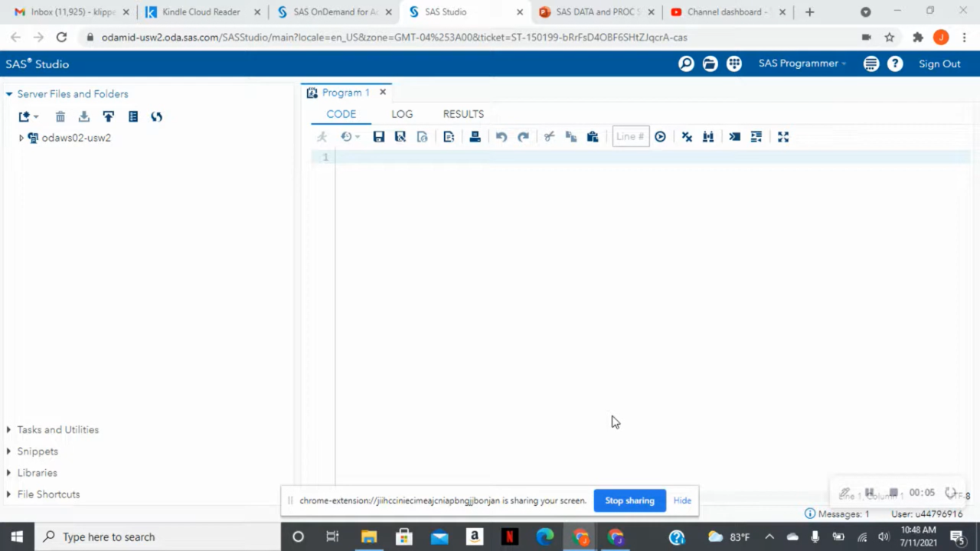Viewport: 980px width, 551px height.
Task: Expand the odaws02-usw2 server node
Action: click(x=21, y=138)
